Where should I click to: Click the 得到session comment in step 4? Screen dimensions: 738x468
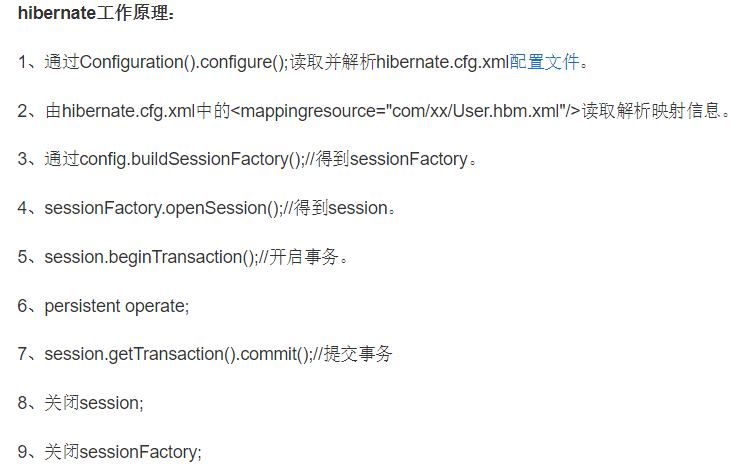click(341, 208)
